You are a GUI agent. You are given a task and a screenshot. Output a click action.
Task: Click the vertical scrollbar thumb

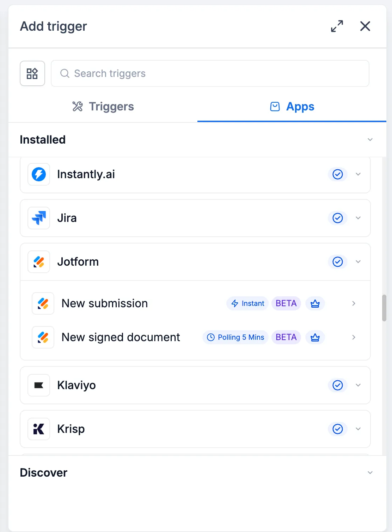384,308
